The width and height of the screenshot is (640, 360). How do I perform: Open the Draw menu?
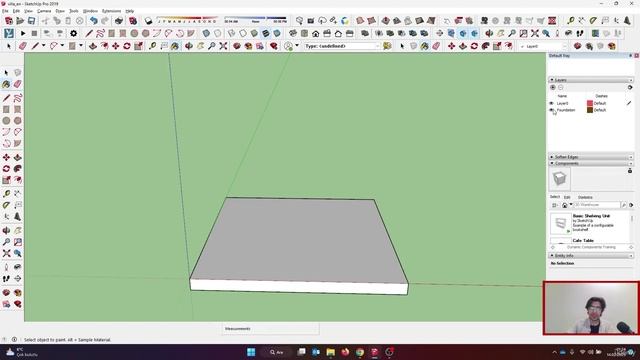tap(60, 11)
